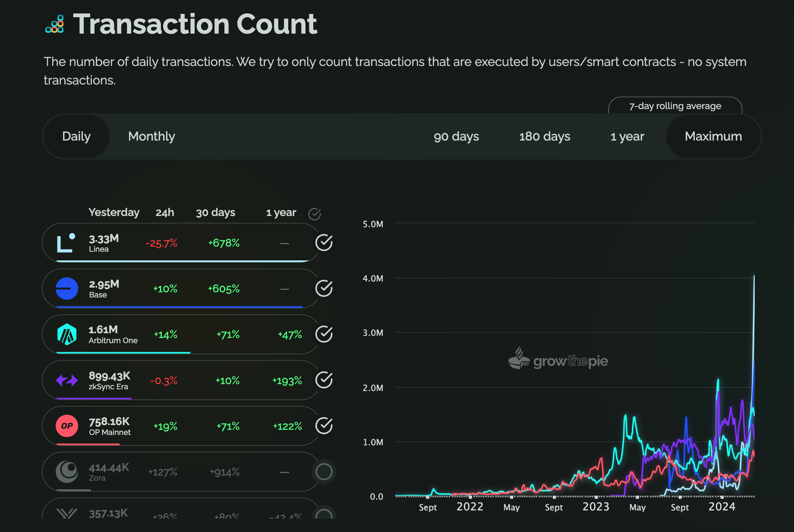The image size is (794, 532).
Task: Click the Zora chain logo
Action: click(67, 472)
